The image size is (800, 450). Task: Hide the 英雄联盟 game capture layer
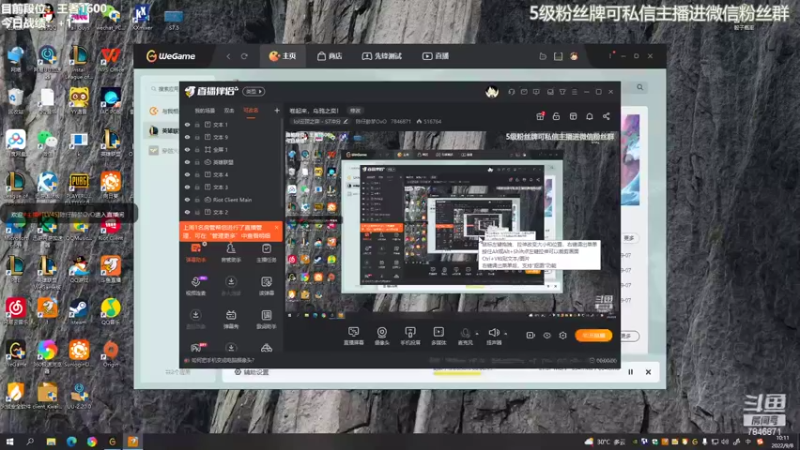(187, 162)
